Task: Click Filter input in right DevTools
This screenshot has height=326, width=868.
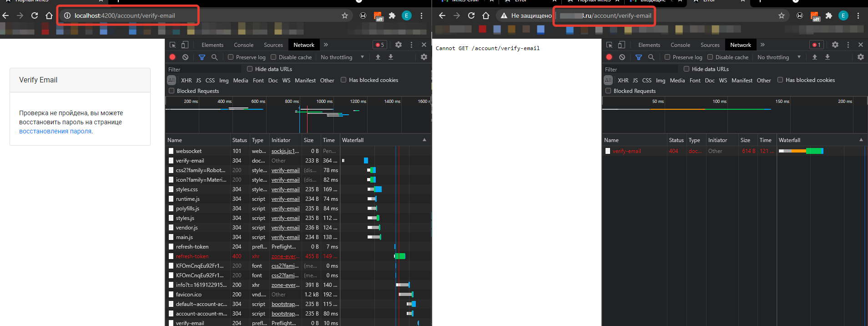Action: point(641,69)
